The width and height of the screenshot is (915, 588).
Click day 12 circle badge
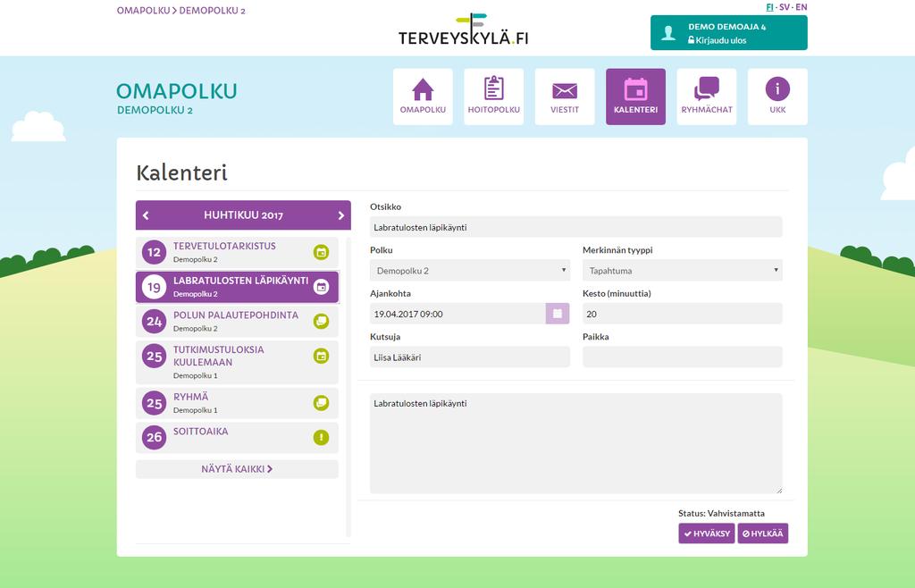click(x=154, y=253)
